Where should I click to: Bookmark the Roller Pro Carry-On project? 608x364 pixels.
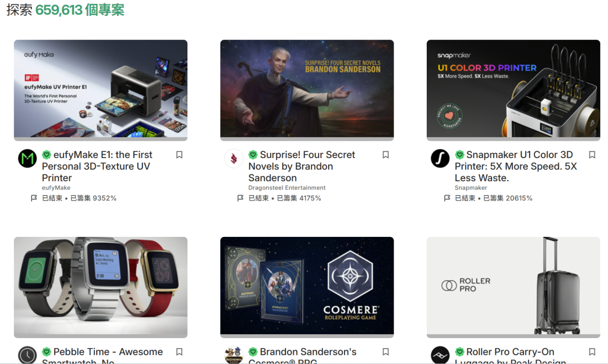pyautogui.click(x=592, y=352)
